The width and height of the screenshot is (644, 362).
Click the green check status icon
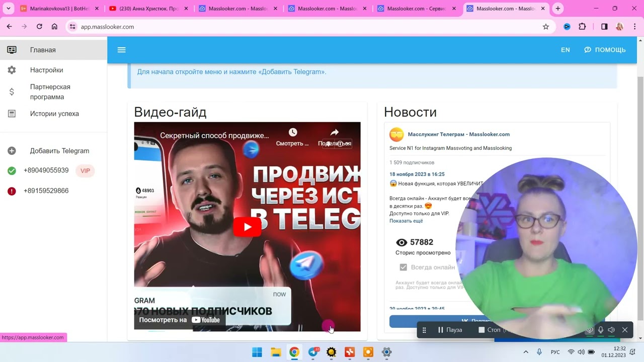coord(12,171)
